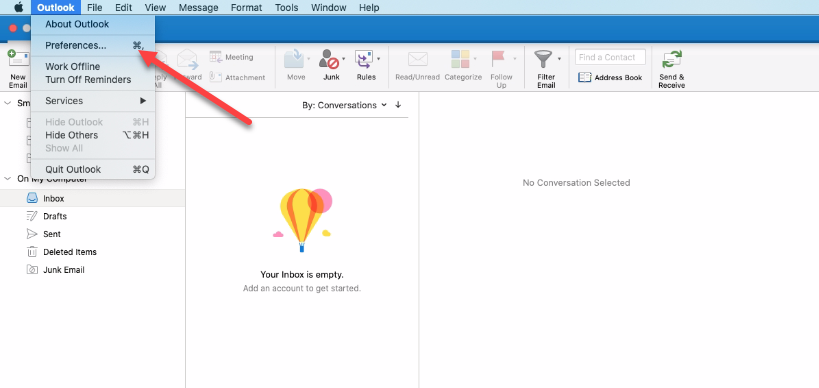Screen dimensions: 819x388
Task: Click the Find a Contact field
Action: [610, 57]
